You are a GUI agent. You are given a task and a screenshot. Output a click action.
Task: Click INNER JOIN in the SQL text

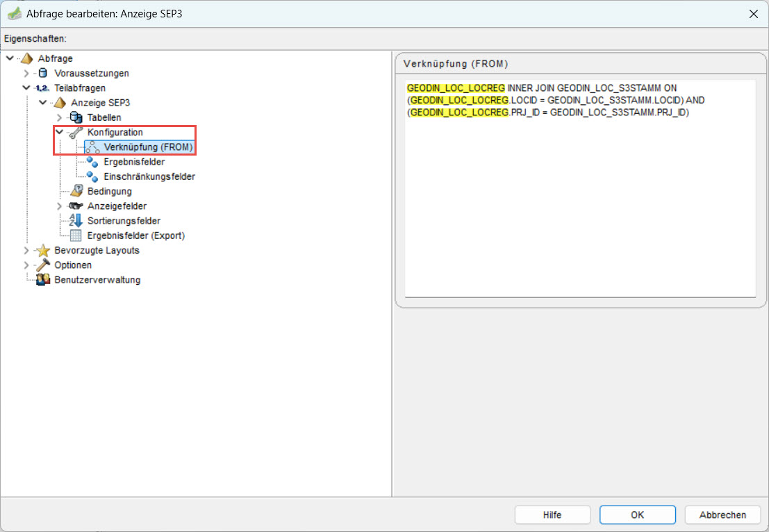[x=531, y=88]
